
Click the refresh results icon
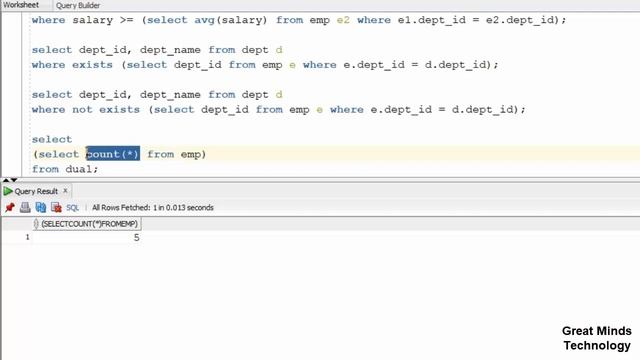tap(41, 207)
